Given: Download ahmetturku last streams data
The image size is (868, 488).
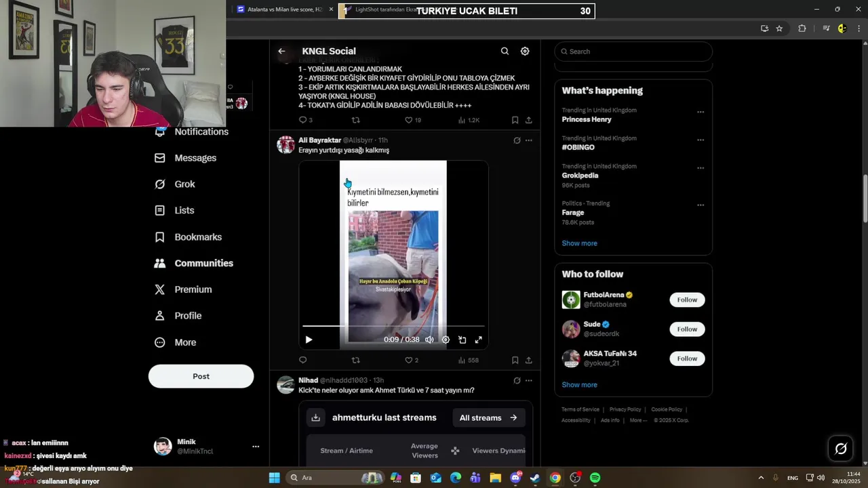Looking at the screenshot, I should pyautogui.click(x=315, y=418).
